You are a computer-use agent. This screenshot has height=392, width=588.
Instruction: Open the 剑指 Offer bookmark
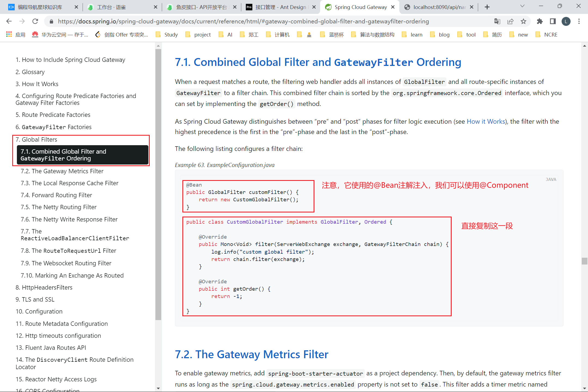tap(122, 35)
